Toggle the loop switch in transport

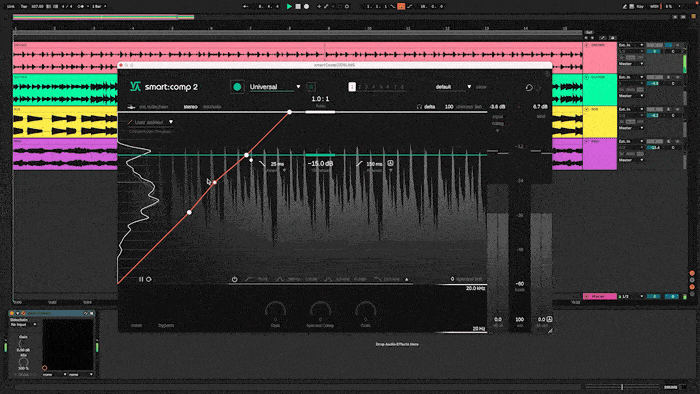(401, 6)
